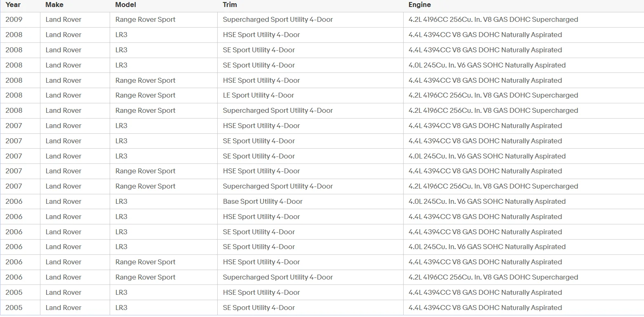This screenshot has width=644, height=317.
Task: Select the "Model" column header
Action: click(126, 5)
